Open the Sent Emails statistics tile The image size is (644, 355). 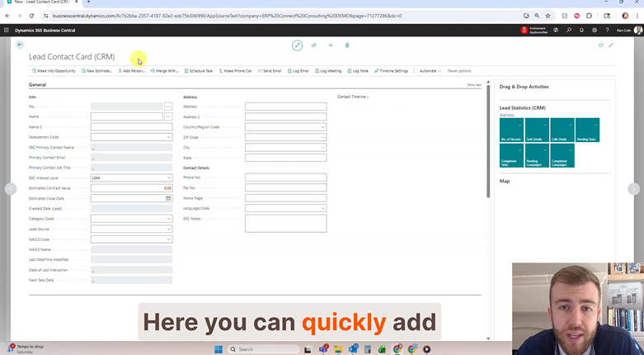pos(537,130)
